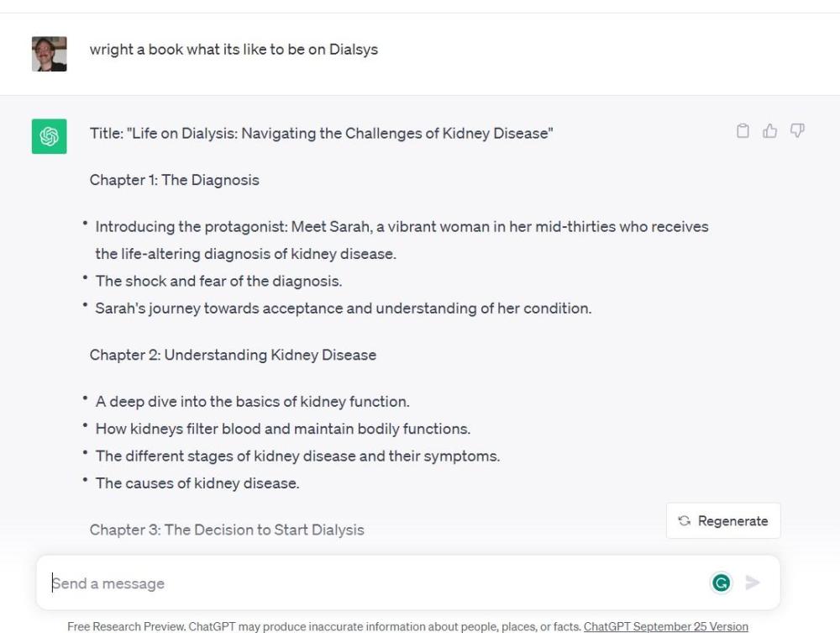Click "The causes of kidney disease" bullet
Screen dimensions: 840x633
click(197, 483)
